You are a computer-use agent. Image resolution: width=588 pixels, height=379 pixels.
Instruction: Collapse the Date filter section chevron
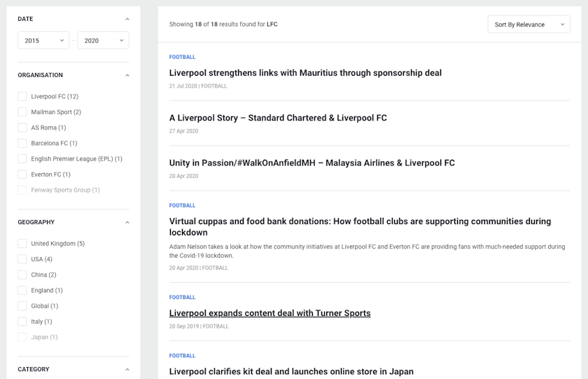pos(127,19)
